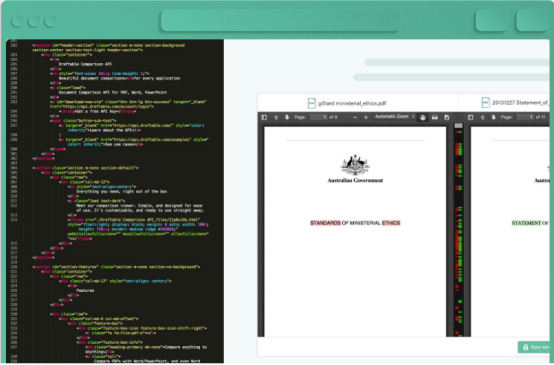Select the gillard ministerial_ethics.pdf file header
Image resolution: width=554 pixels, height=365 pixels.
tap(347, 103)
